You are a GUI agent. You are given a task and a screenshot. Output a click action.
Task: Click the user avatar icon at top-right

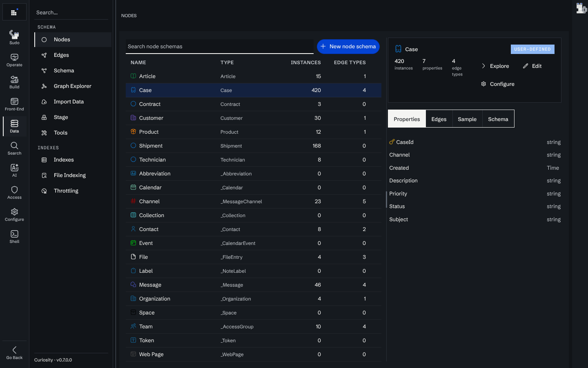point(581,8)
